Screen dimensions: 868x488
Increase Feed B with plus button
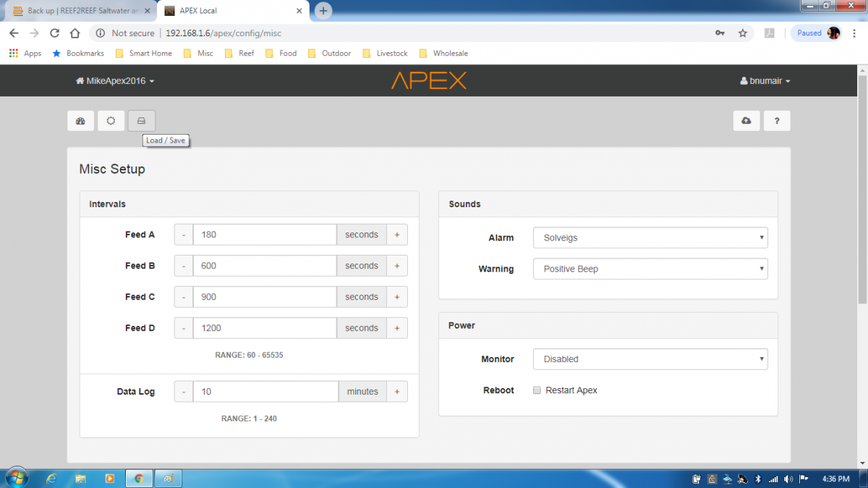[x=397, y=266]
